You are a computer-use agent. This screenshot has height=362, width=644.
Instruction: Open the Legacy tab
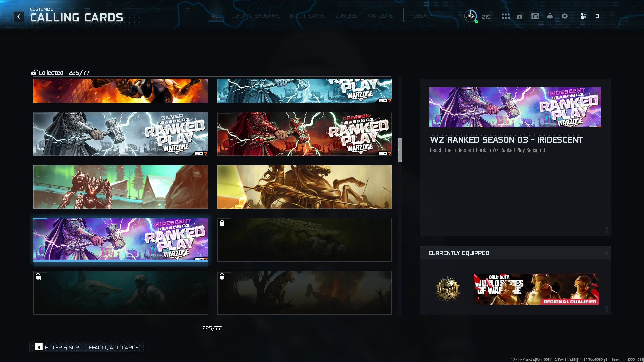(x=423, y=16)
